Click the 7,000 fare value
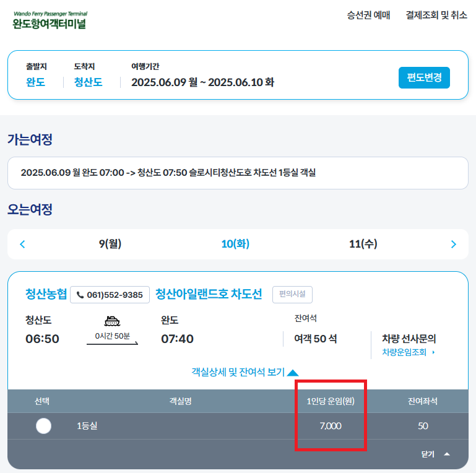 point(331,426)
